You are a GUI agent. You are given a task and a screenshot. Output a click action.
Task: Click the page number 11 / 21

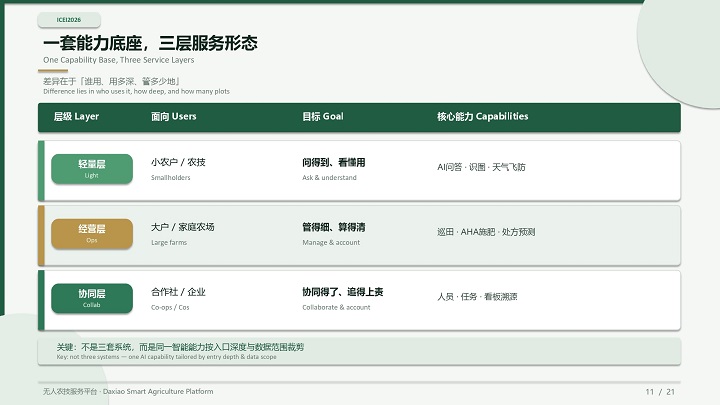click(x=660, y=392)
